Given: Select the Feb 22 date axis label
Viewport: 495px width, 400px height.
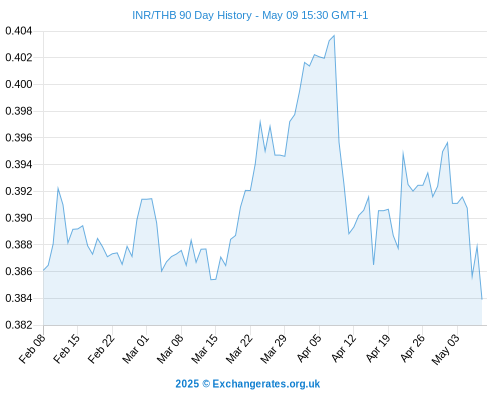Looking at the screenshot, I should 101,349.
